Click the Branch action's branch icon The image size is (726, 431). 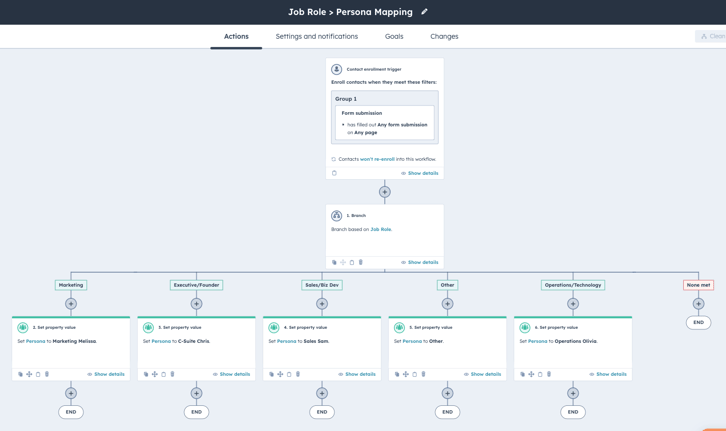click(337, 216)
